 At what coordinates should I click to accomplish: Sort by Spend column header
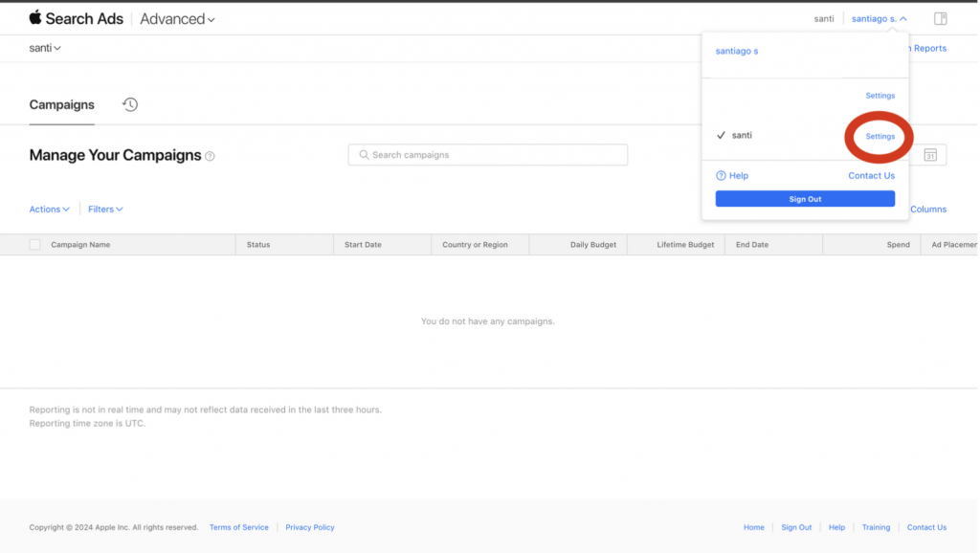click(898, 244)
